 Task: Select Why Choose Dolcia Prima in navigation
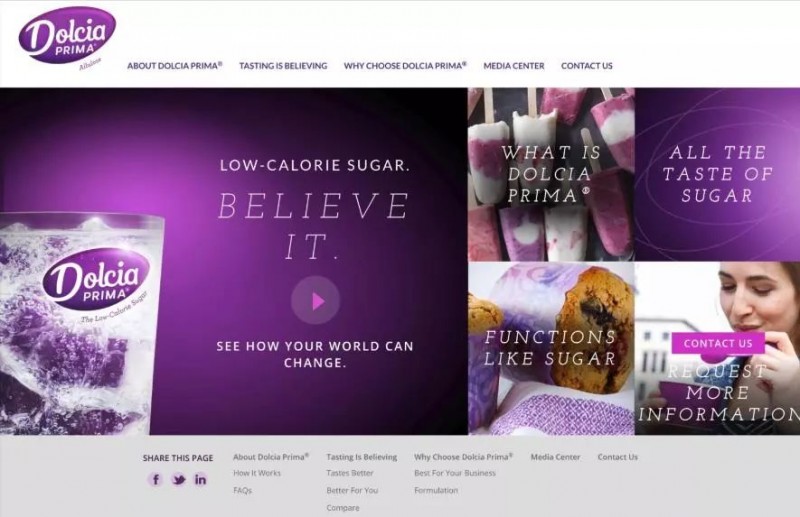(405, 66)
